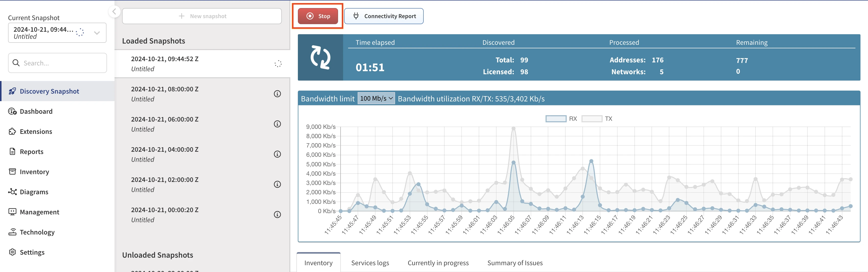Open the Bandwidth limit 100 Mb/s dropdown

coord(376,98)
